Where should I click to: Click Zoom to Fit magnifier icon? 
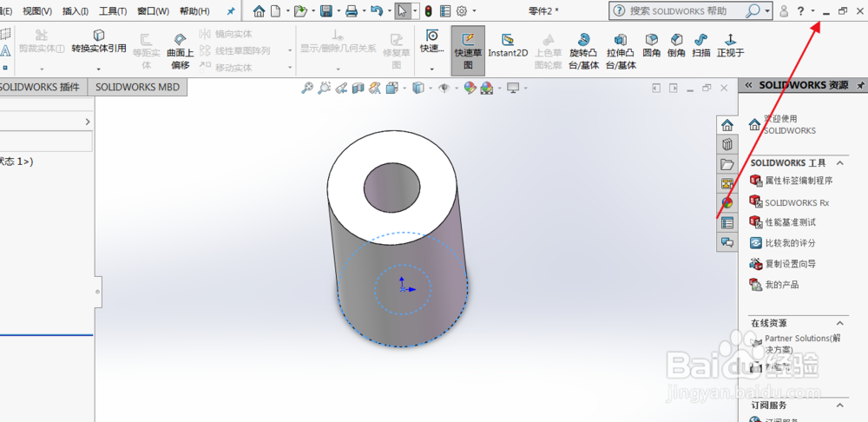point(307,88)
